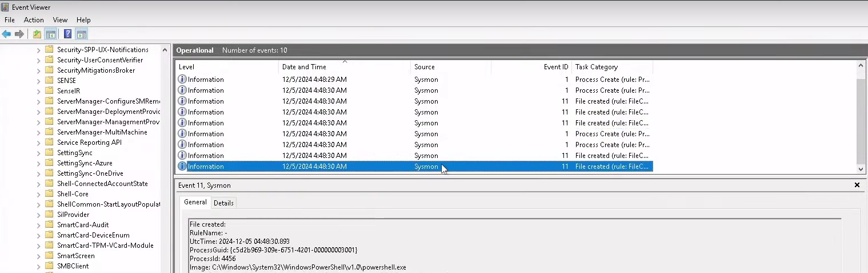868x273 pixels.
Task: Click the Up One Level folder icon
Action: [x=37, y=34]
